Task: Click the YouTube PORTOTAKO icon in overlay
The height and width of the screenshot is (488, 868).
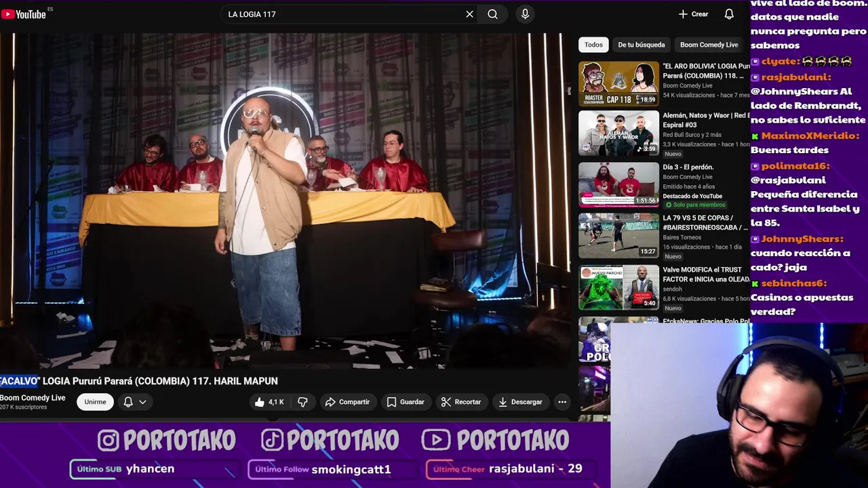Action: (x=435, y=441)
